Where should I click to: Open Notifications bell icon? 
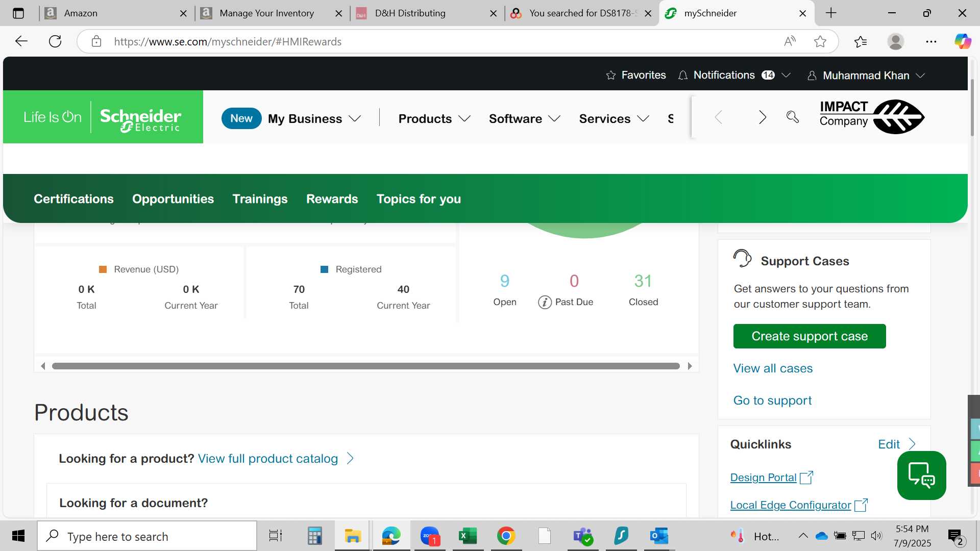[x=683, y=76]
